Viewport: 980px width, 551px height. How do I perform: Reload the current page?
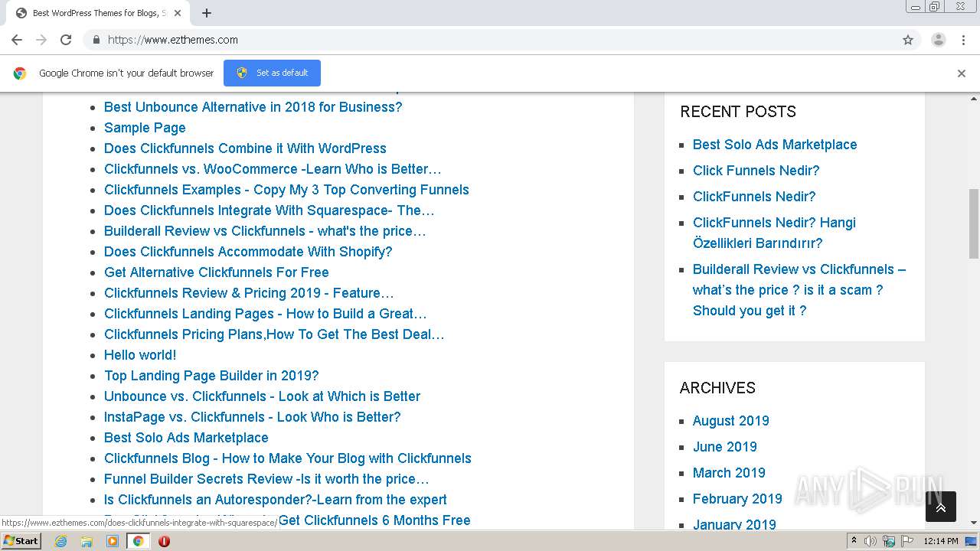pyautogui.click(x=66, y=40)
